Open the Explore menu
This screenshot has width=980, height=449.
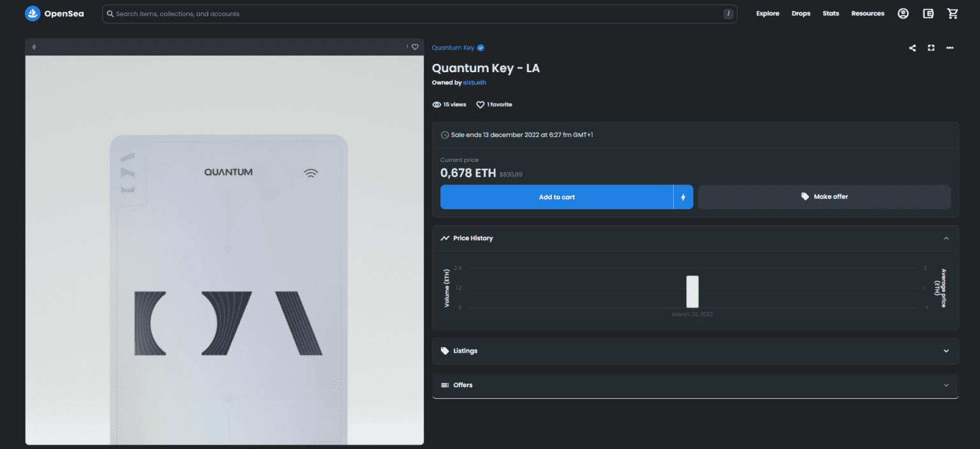tap(768, 13)
